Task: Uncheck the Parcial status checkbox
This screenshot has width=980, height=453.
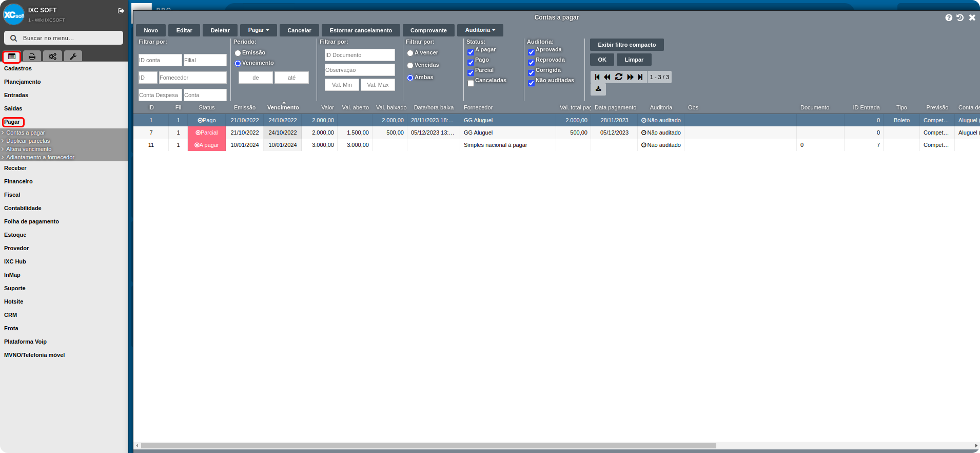Action: click(471, 73)
